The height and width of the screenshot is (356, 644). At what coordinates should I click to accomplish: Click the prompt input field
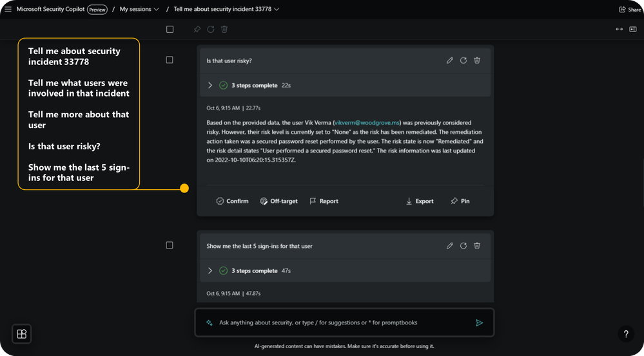pos(345,323)
